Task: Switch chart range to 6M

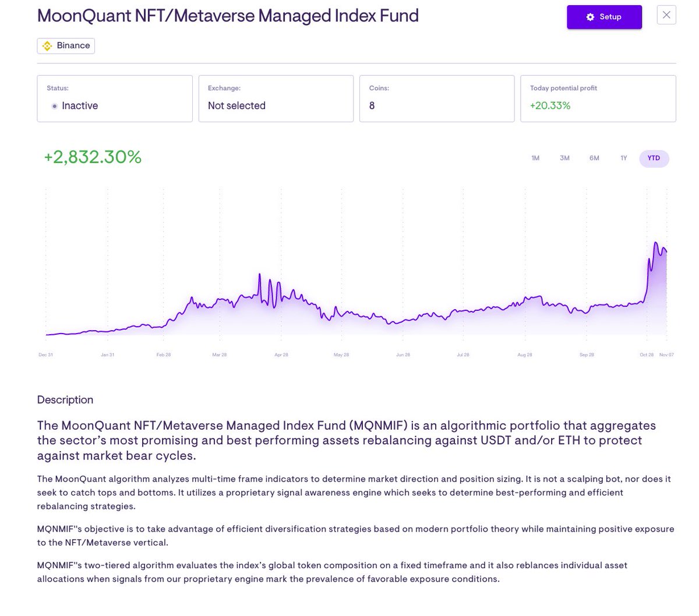Action: click(594, 158)
